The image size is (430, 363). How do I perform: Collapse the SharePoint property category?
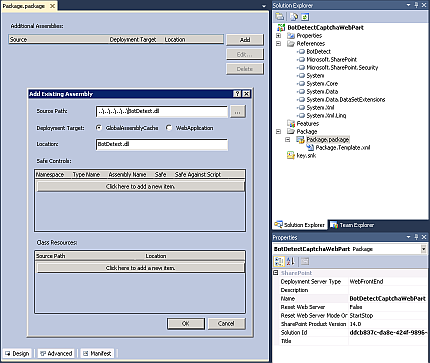click(x=276, y=273)
